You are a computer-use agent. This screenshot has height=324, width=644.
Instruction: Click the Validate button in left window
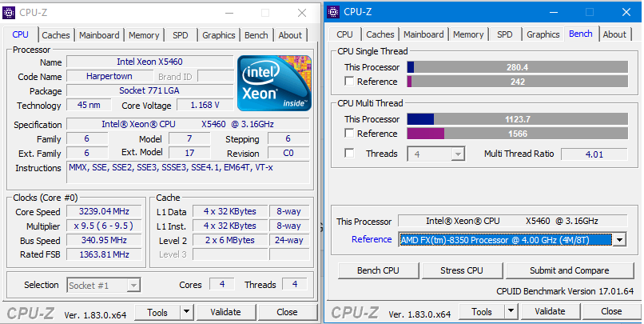pyautogui.click(x=225, y=312)
